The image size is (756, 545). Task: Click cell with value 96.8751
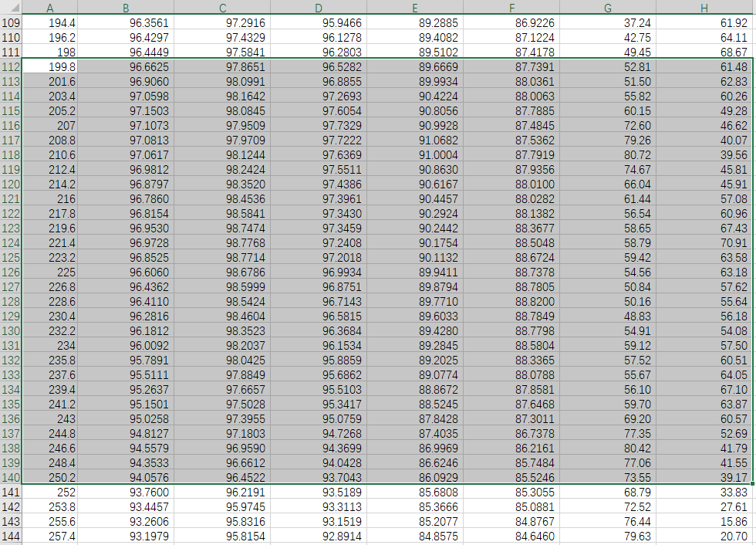point(318,287)
